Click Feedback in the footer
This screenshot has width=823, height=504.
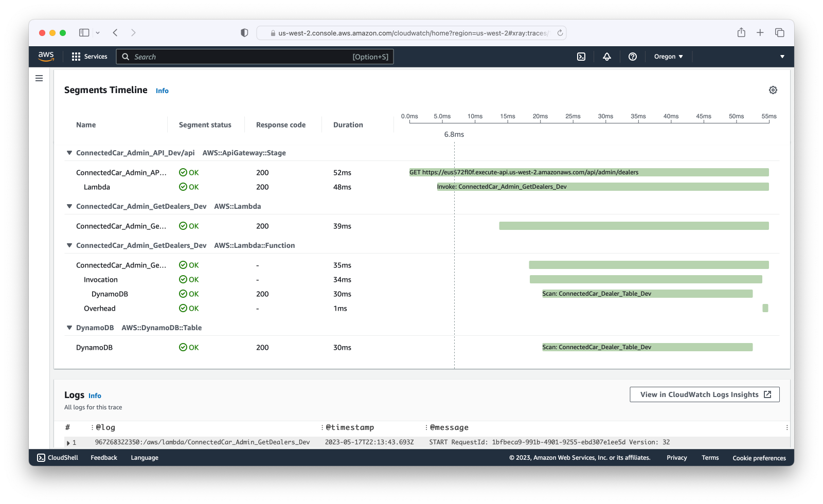104,458
